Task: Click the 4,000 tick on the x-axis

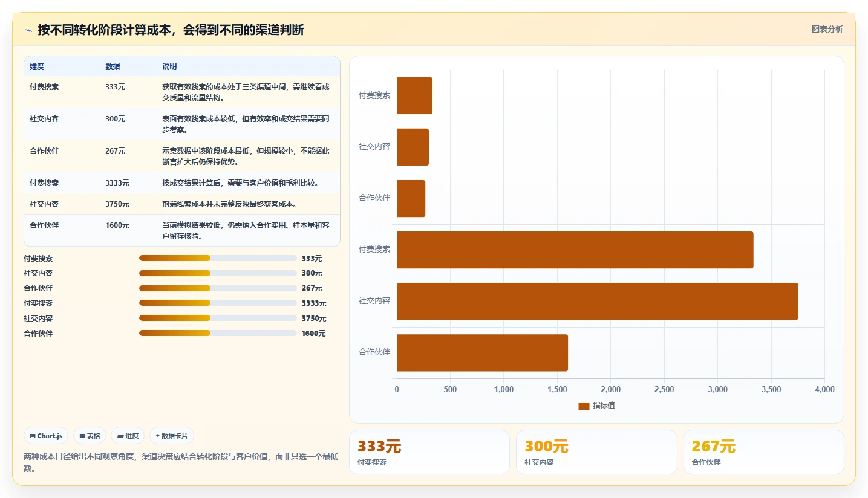Action: point(824,389)
